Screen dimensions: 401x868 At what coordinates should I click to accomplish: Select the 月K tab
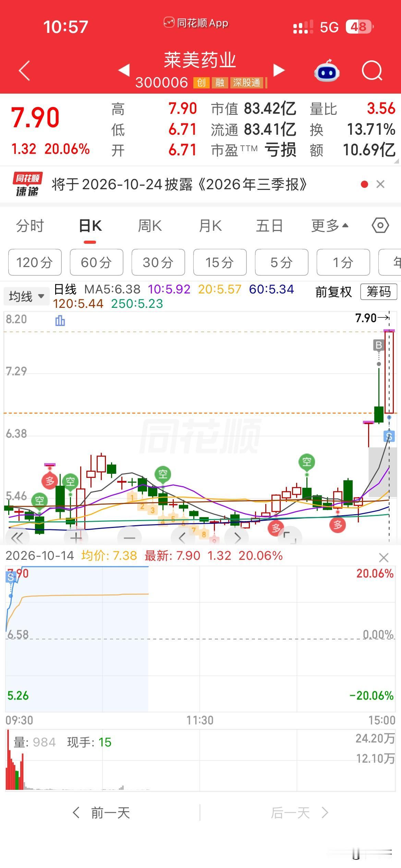coord(210,226)
